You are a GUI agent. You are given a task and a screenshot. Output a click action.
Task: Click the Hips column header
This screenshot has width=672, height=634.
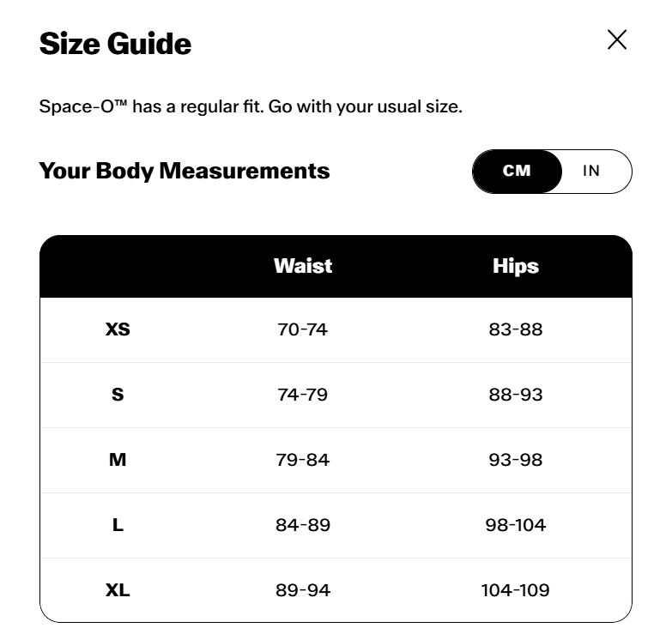coord(516,266)
